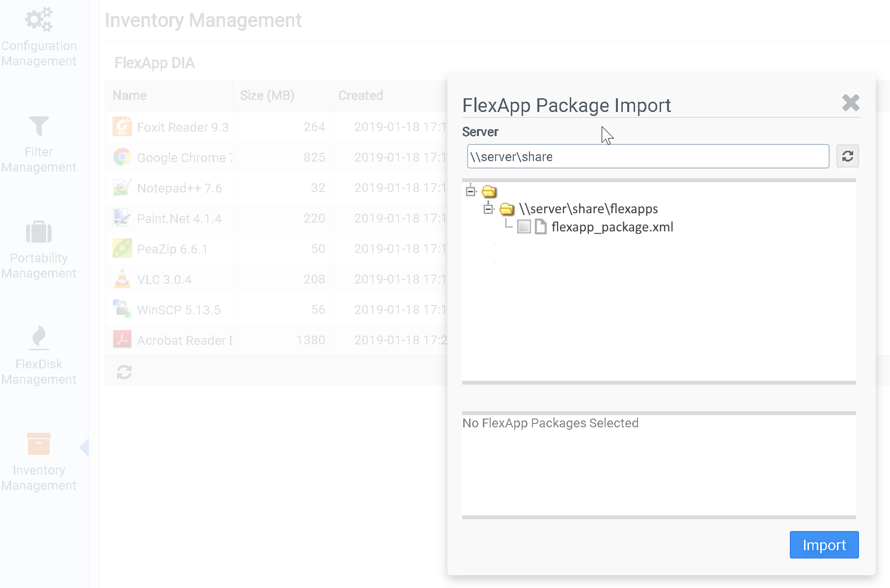890x588 pixels.
Task: Collapse the \\server\share\flexapps folder node
Action: (x=488, y=209)
